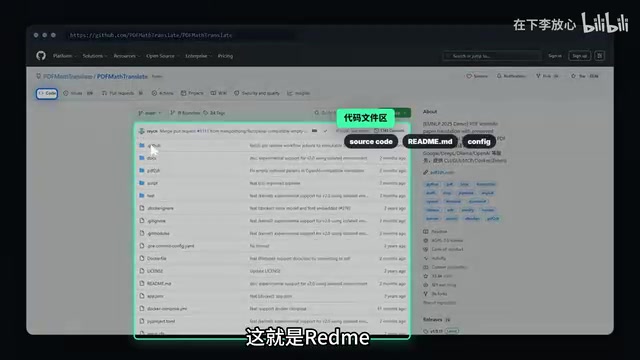Open the Readme link in About sidebar
The height and width of the screenshot is (360, 640).
pyautogui.click(x=435, y=232)
